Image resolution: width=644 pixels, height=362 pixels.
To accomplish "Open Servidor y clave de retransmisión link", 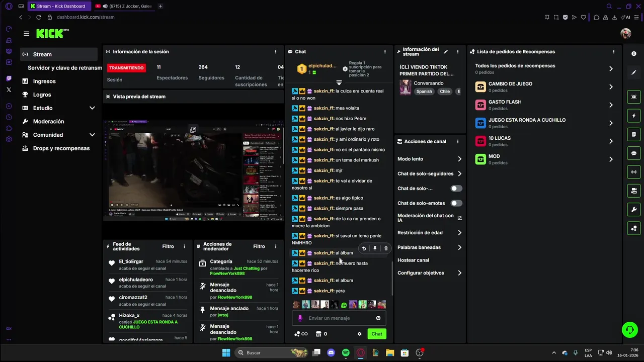I will [x=65, y=68].
